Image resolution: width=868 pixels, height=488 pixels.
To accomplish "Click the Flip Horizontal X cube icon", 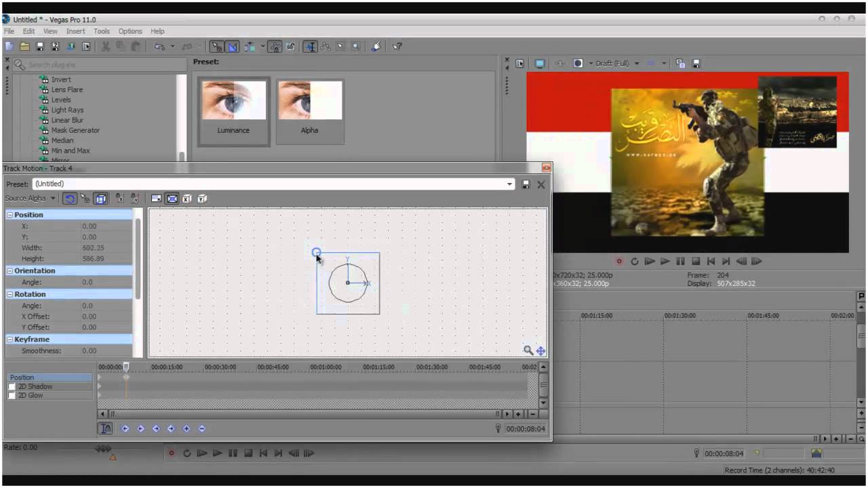I will (x=187, y=199).
